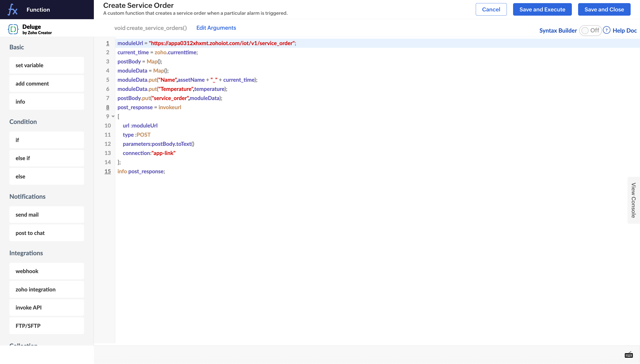Pick the send mail notification snippet
The image size is (640, 364).
pyautogui.click(x=46, y=215)
